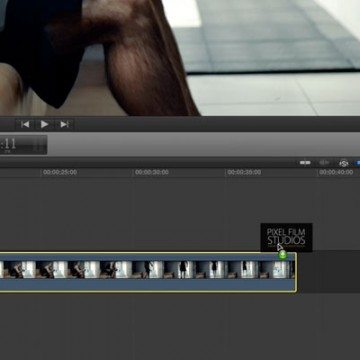Jump to the previous edit point
The image size is (360, 360).
click(x=25, y=124)
